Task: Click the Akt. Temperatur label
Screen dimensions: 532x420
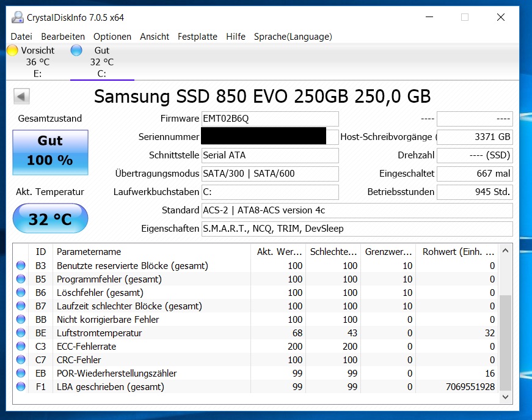Action: [50, 192]
